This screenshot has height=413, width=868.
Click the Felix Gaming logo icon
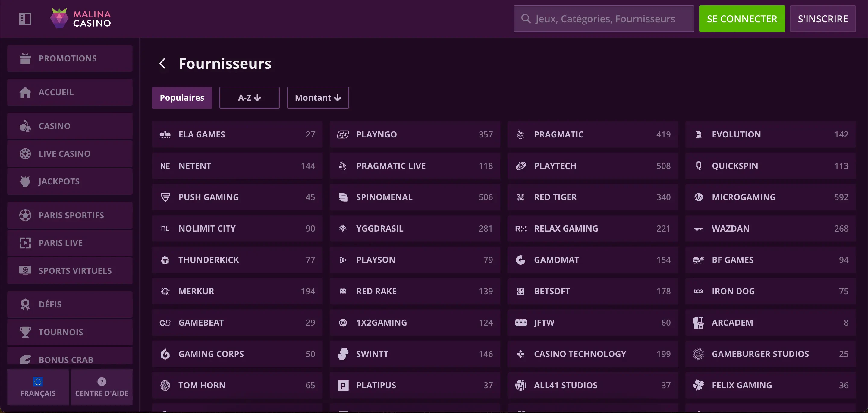[x=699, y=385]
